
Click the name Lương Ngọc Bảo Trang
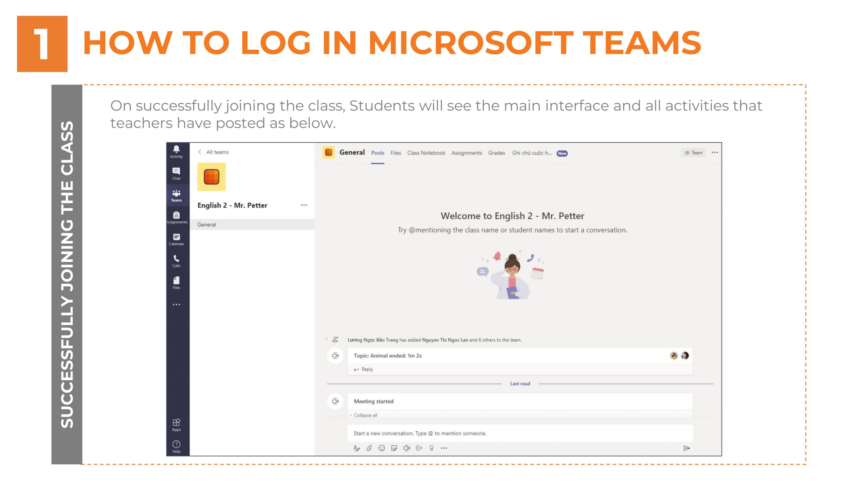pyautogui.click(x=373, y=340)
